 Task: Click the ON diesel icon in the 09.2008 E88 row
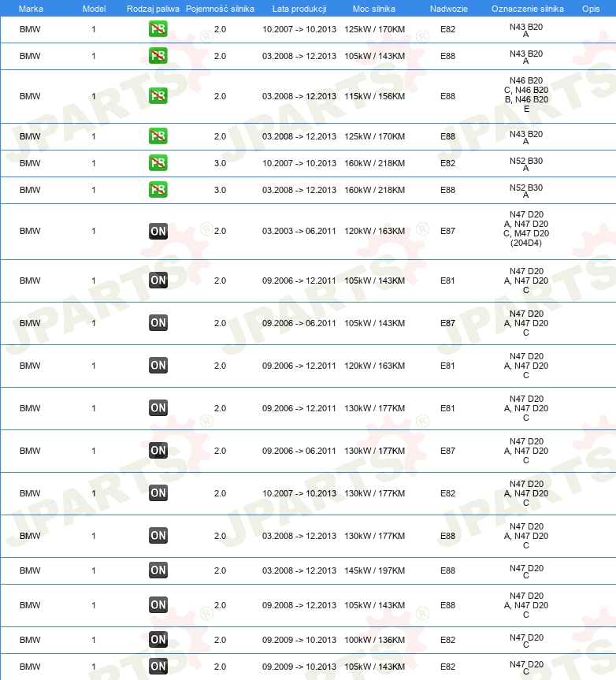[158, 604]
